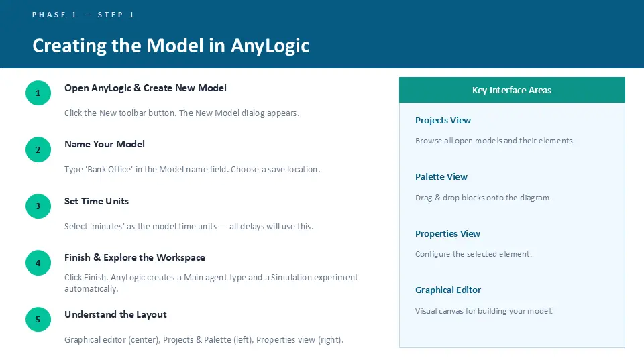Select the 'Understand the Layout' heading
Image resolution: width=644 pixels, height=362 pixels.
(115, 314)
